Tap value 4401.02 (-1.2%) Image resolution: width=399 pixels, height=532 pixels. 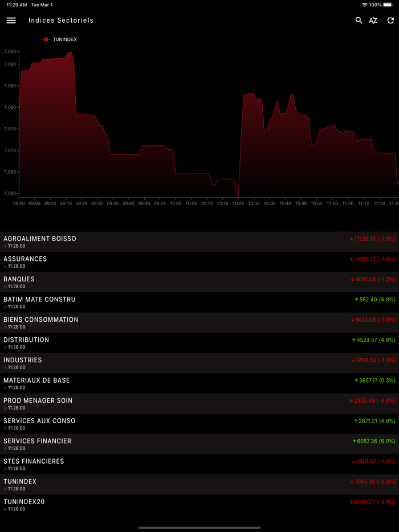pos(373,461)
